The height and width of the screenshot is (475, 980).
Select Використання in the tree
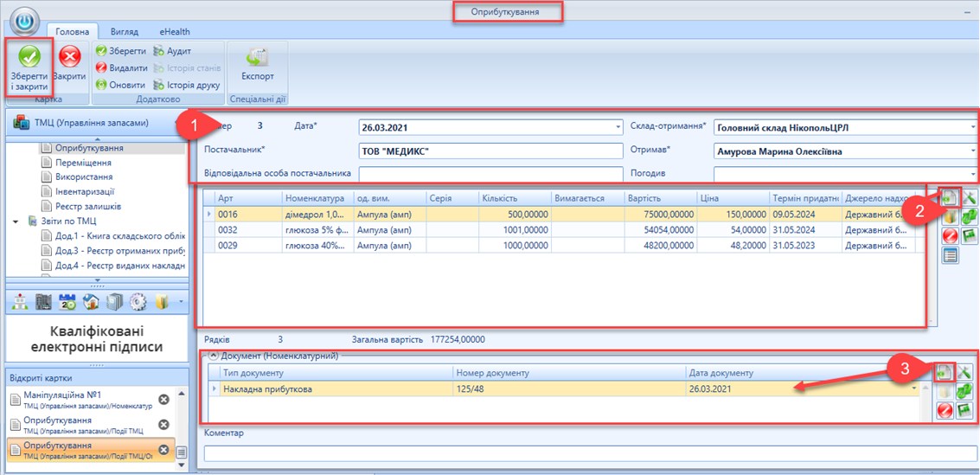tap(84, 177)
